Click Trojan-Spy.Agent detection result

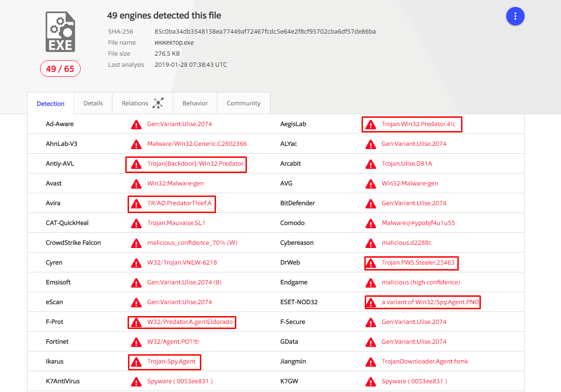point(171,362)
